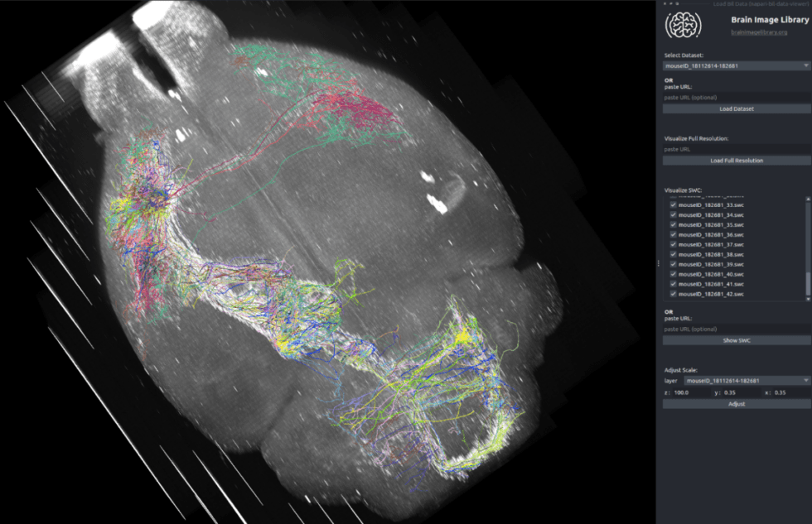
Task: Click the y scale value field
Action: coord(742,392)
